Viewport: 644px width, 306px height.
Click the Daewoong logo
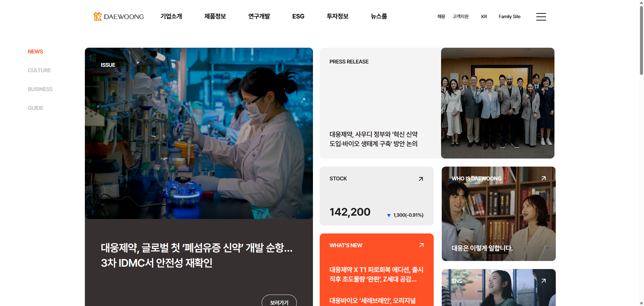point(119,16)
